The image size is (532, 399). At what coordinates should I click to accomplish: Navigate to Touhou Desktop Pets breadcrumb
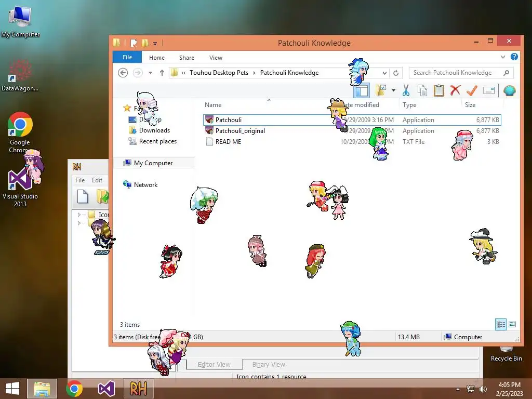219,73
